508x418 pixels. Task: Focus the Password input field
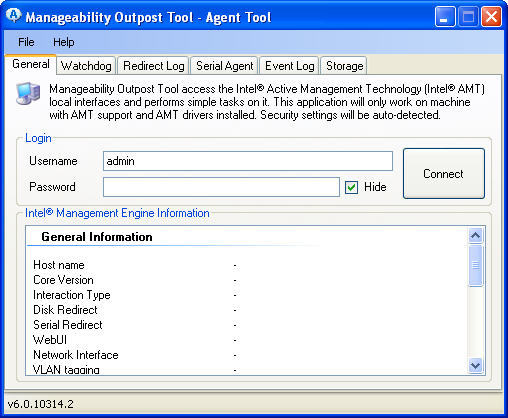click(x=221, y=187)
